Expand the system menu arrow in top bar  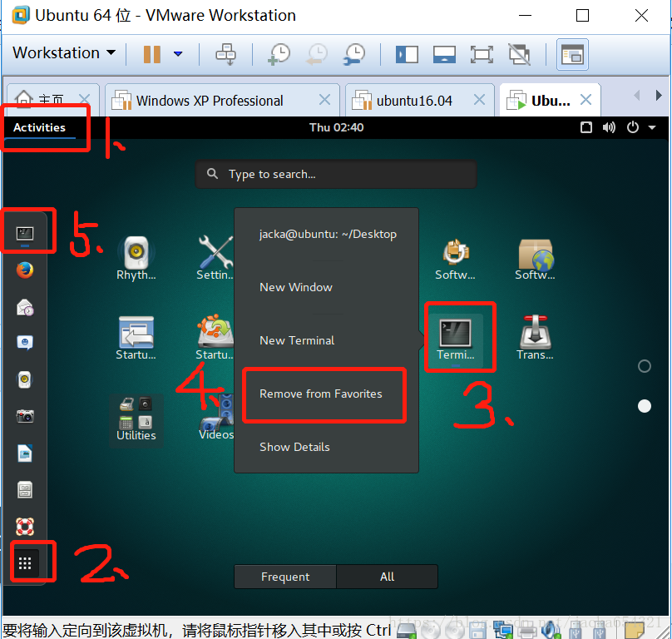point(652,127)
